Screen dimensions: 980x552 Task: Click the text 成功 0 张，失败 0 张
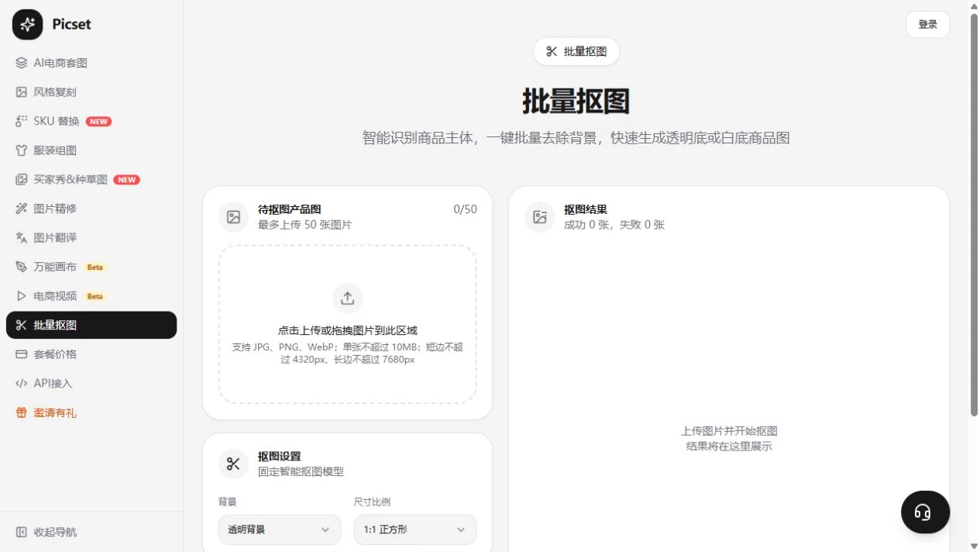point(614,225)
